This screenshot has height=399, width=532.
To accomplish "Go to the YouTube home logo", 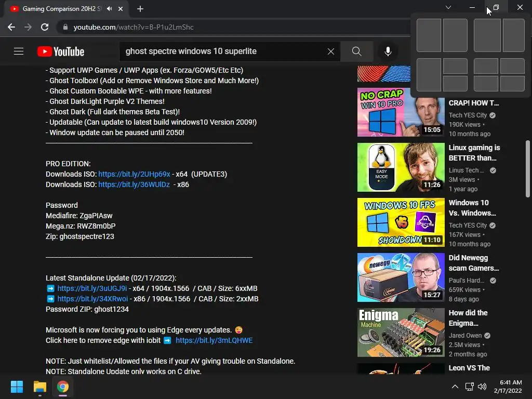I will pos(61,51).
